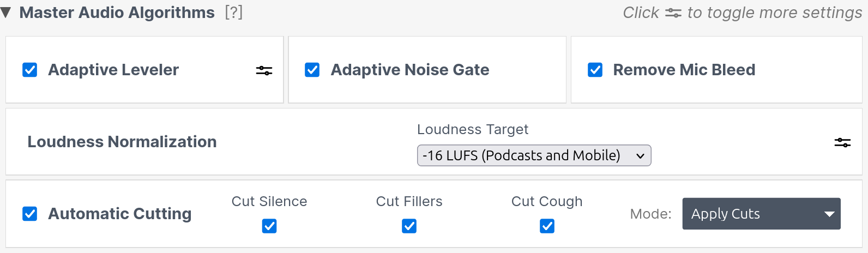Click the Automatic Cutting label text
Screen dimensions: 868x253
120,214
